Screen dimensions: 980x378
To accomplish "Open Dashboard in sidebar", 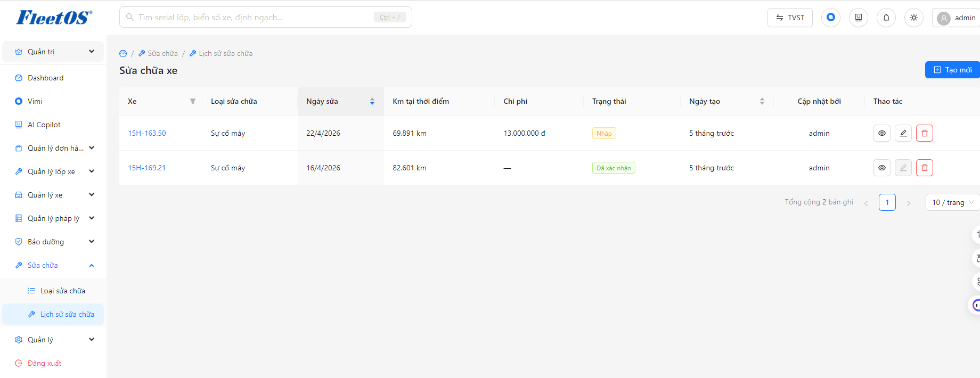I will pyautogui.click(x=53, y=78).
